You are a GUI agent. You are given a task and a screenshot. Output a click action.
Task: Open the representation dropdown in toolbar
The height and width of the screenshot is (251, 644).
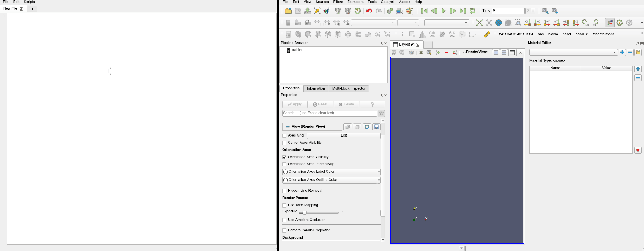coord(447,23)
